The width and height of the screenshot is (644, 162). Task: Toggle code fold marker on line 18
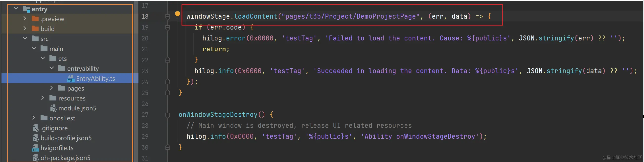(x=168, y=17)
